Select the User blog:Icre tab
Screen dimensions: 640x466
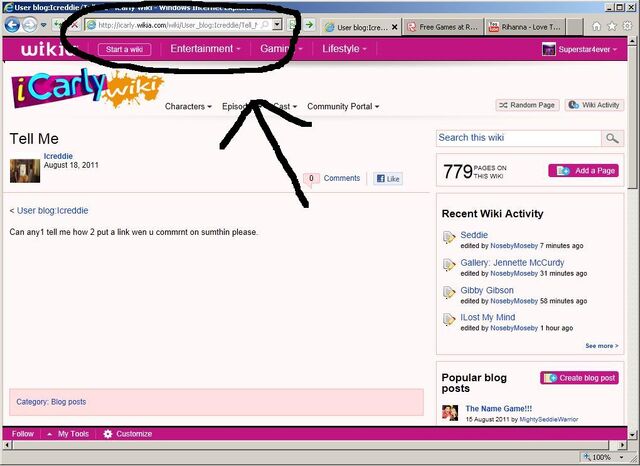coord(361,27)
